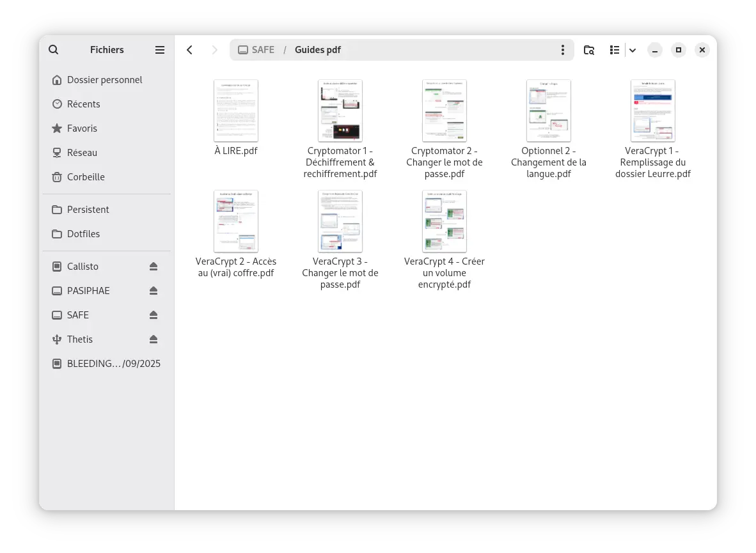Click label 'Optionnel 2 - Changement de la langue.pdf'
This screenshot has width=756, height=553.
[549, 162]
